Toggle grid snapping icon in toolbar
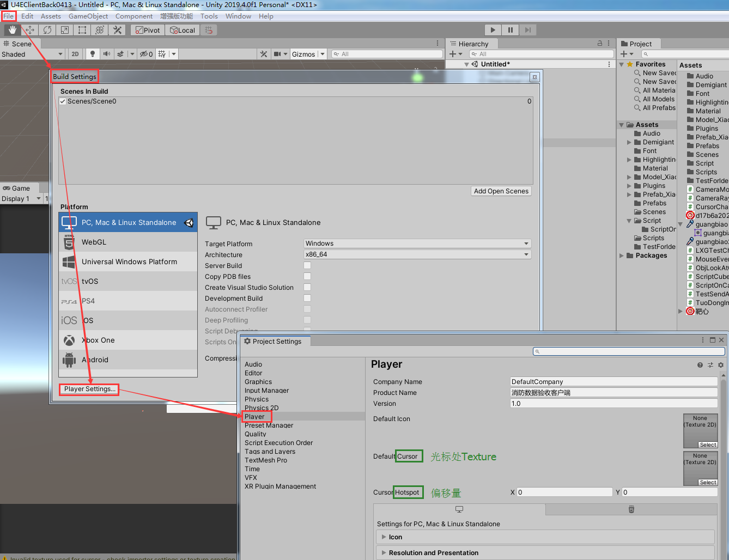Screen dimensions: 729x560 pyautogui.click(x=209, y=30)
